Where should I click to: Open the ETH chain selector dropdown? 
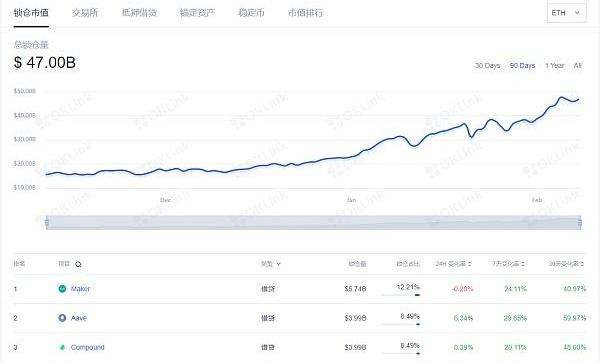pos(566,13)
